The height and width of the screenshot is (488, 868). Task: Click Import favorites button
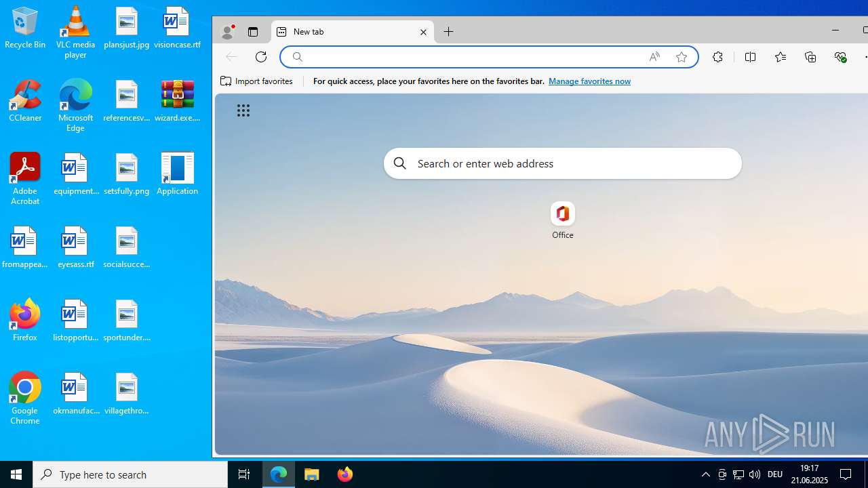(257, 81)
